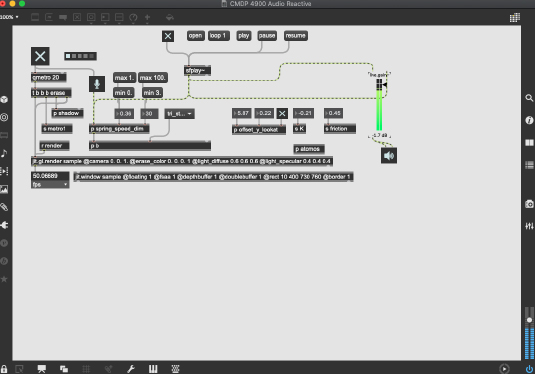Image resolution: width=535 pixels, height=374 pixels.
Task: Click the resume message box
Action: pyautogui.click(x=296, y=35)
